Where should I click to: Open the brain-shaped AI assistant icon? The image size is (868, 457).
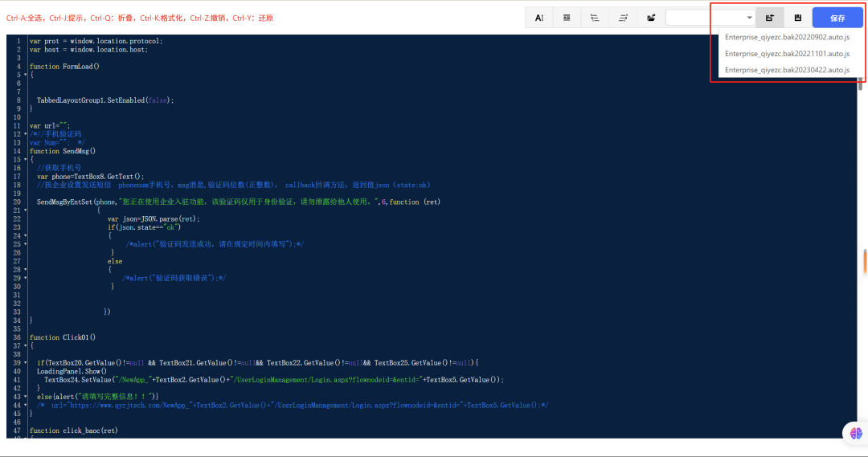856,433
